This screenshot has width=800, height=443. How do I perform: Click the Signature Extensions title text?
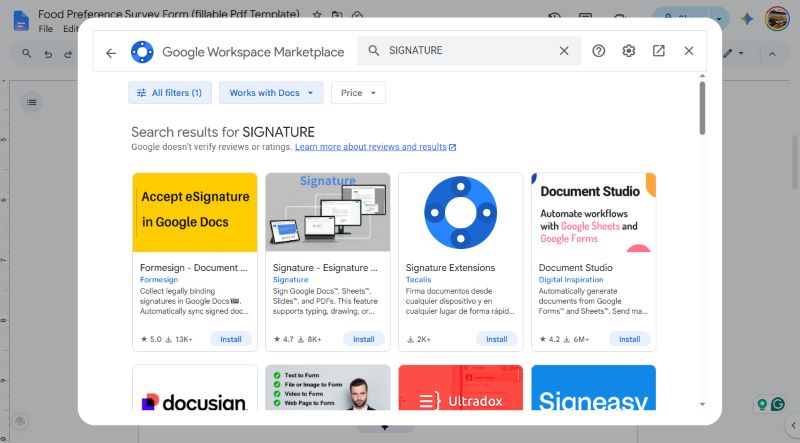click(x=450, y=267)
